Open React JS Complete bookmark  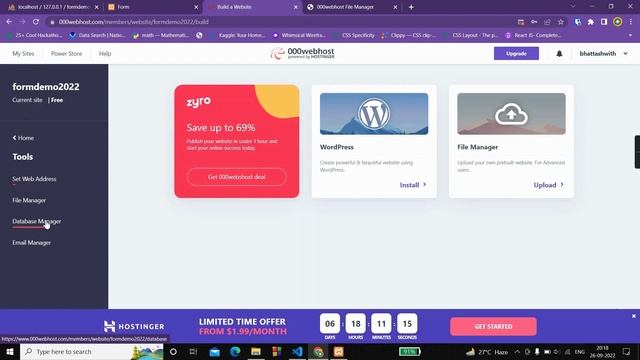533,36
